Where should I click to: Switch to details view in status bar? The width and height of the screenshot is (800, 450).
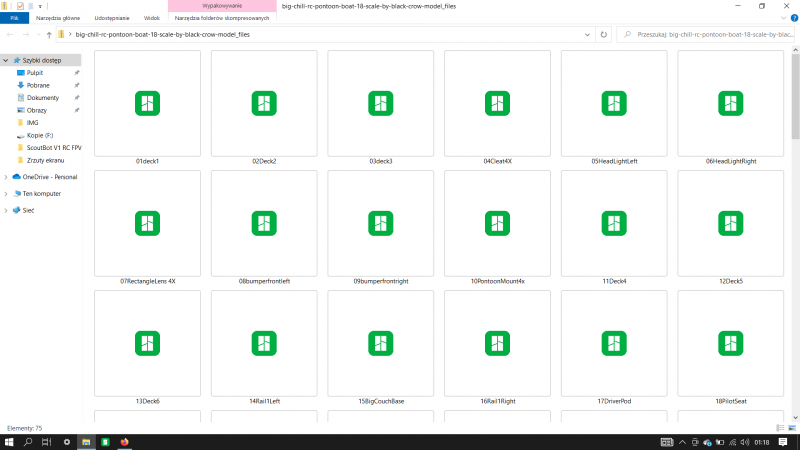click(x=780, y=428)
